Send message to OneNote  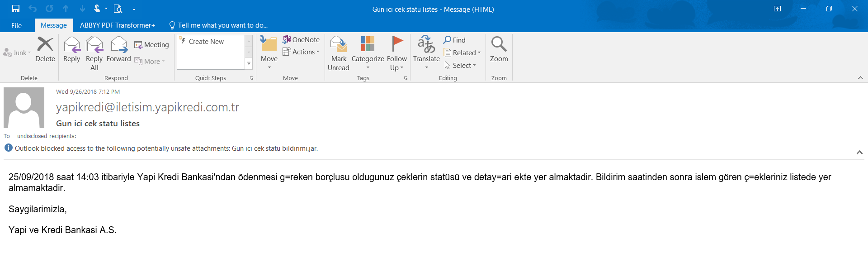click(301, 40)
